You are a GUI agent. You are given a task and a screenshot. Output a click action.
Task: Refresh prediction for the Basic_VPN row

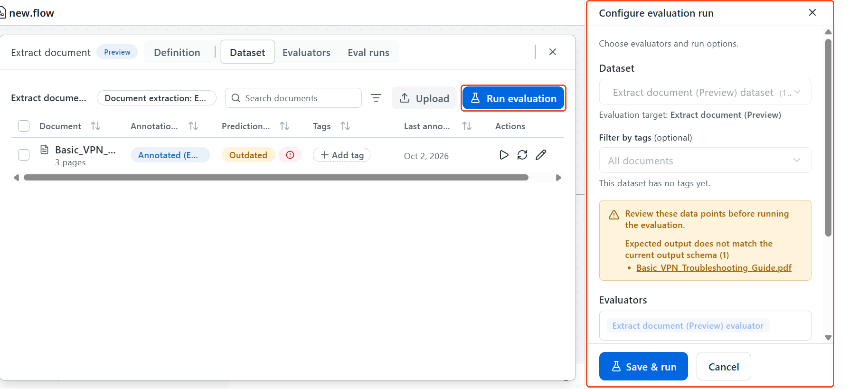point(522,155)
